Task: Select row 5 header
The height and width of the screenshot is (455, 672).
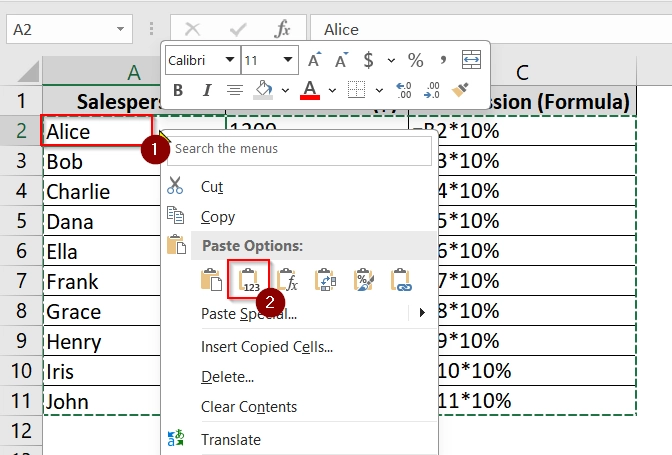Action: [x=21, y=221]
